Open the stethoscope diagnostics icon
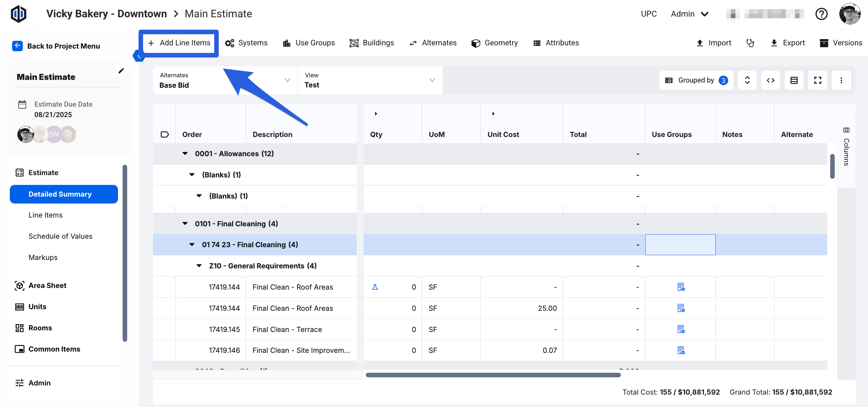Viewport: 868px width, 407px height. (750, 43)
